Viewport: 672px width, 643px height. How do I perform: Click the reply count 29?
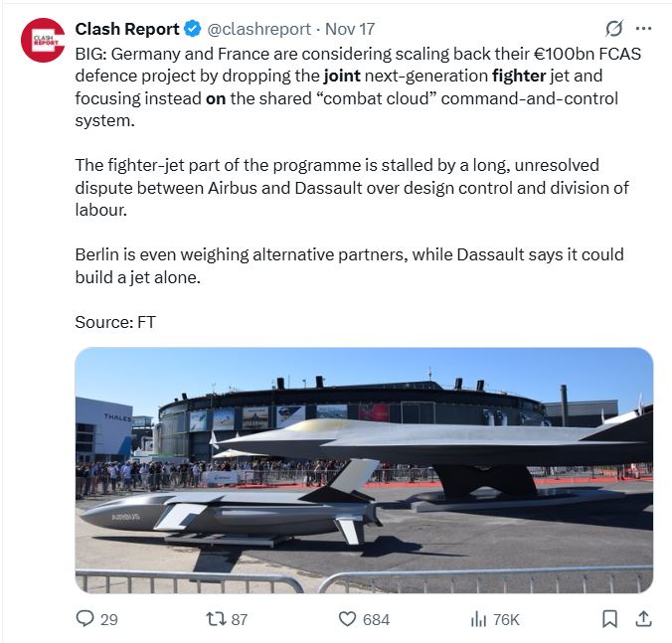click(x=109, y=619)
